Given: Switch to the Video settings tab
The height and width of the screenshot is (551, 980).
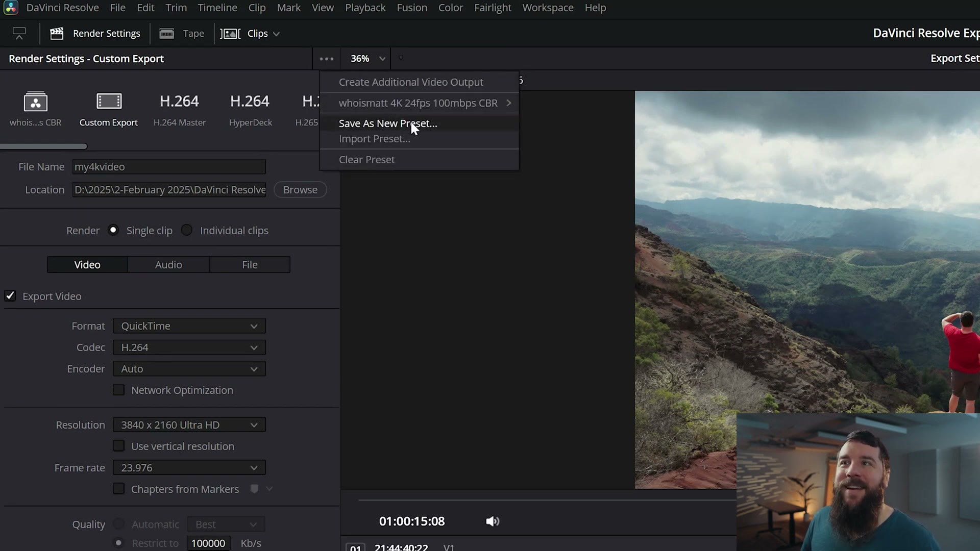Looking at the screenshot, I should tap(87, 265).
